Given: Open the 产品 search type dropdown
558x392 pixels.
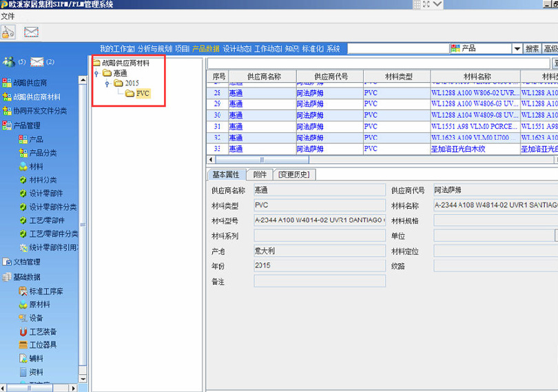Looking at the screenshot, I should 517,49.
